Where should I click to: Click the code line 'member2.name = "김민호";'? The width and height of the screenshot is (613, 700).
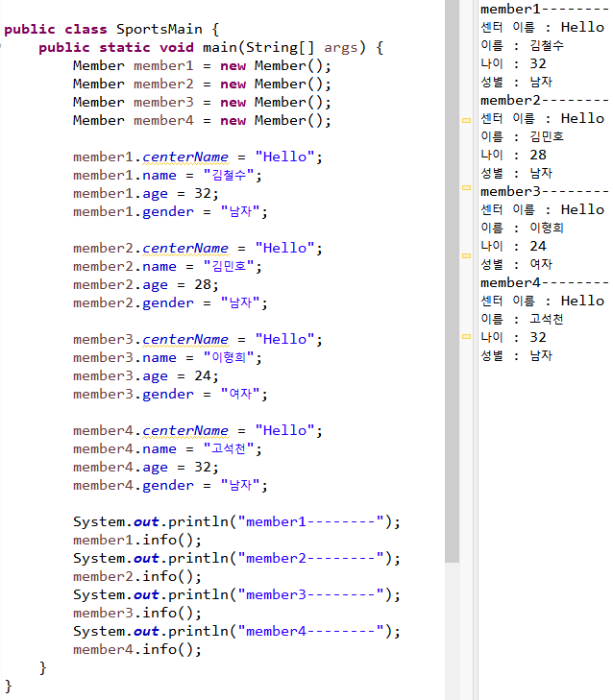pos(167,267)
